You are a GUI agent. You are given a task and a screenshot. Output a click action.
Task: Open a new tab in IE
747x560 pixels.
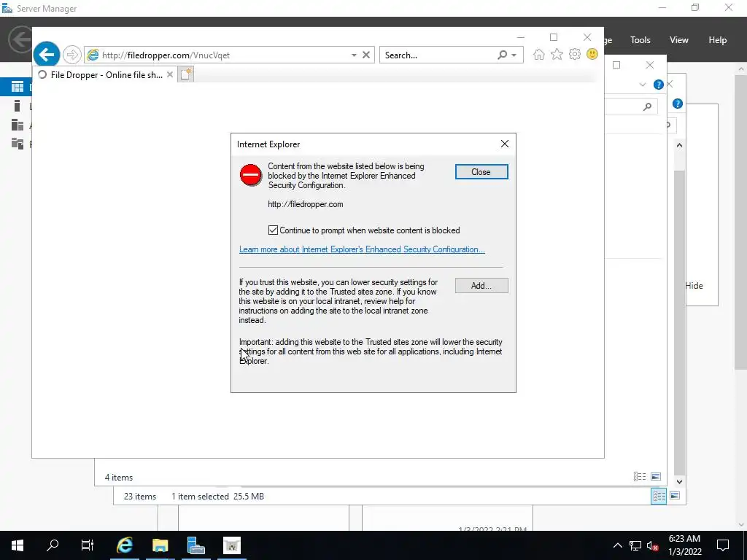coord(186,75)
